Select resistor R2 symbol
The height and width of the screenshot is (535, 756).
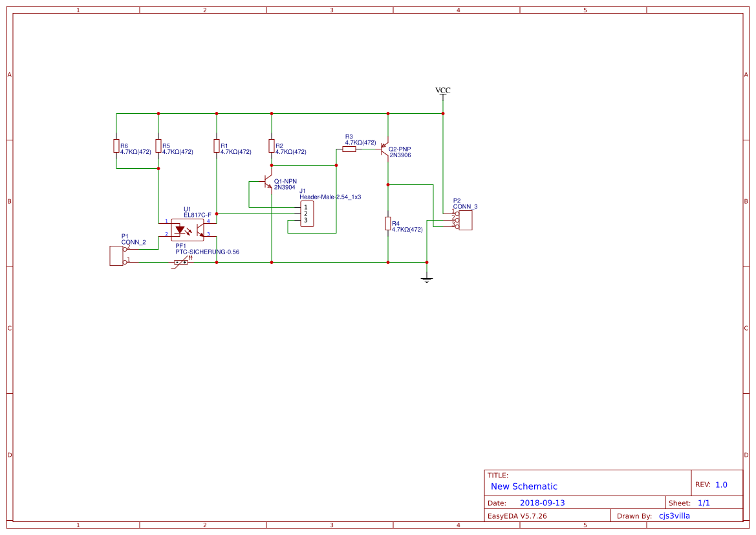pos(272,146)
